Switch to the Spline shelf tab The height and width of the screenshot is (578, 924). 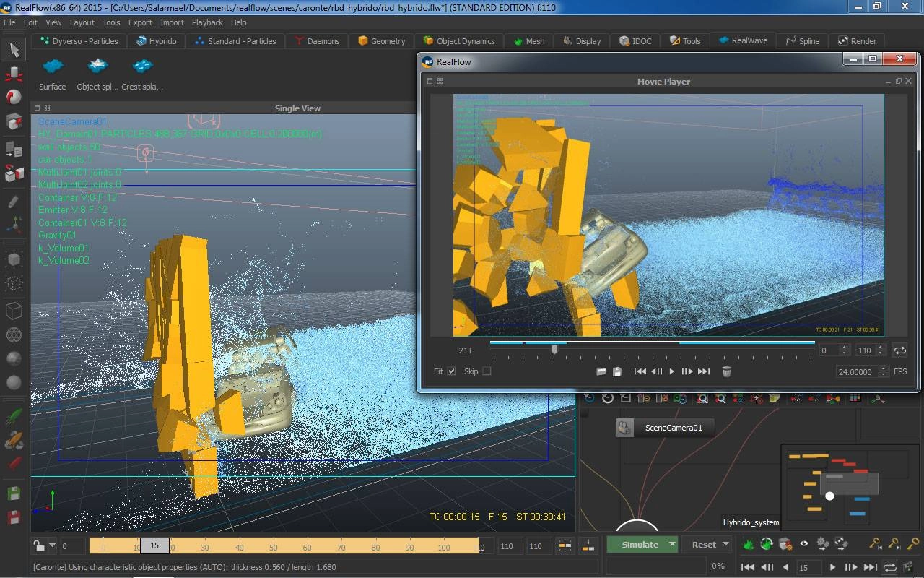[x=802, y=41]
